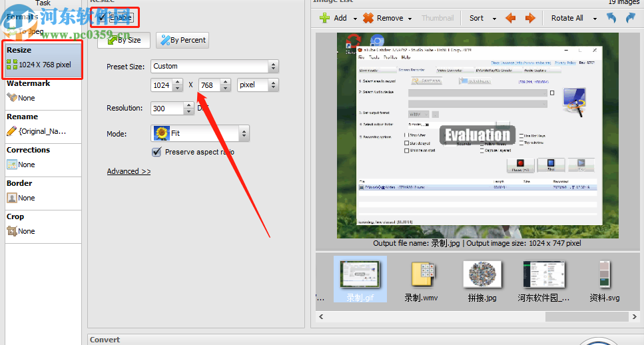Image resolution: width=644 pixels, height=345 pixels.
Task: Open the Border task
Action: pyautogui.click(x=43, y=193)
